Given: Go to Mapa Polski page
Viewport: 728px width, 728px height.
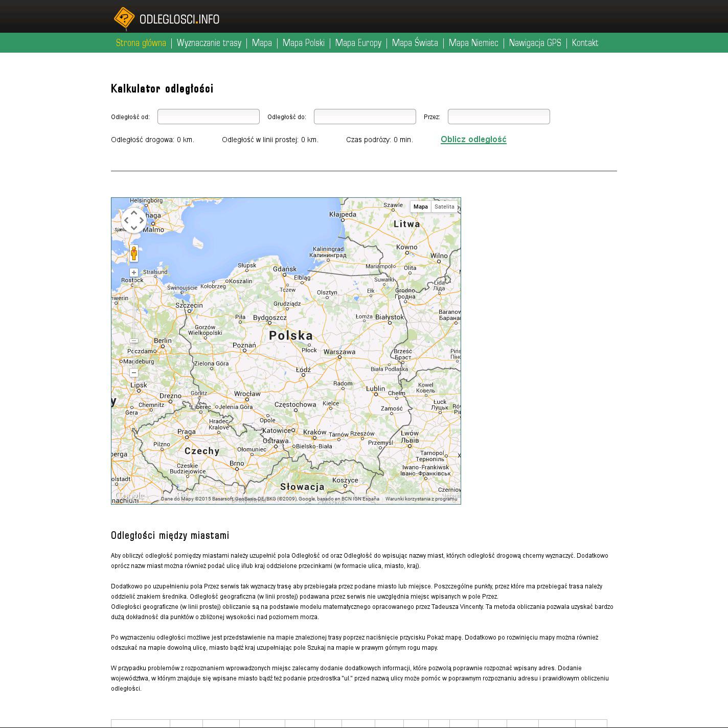Looking at the screenshot, I should [x=303, y=43].
